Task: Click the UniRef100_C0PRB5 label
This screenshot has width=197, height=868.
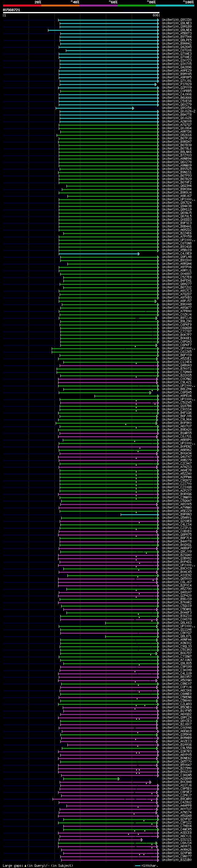Action: point(176,91)
